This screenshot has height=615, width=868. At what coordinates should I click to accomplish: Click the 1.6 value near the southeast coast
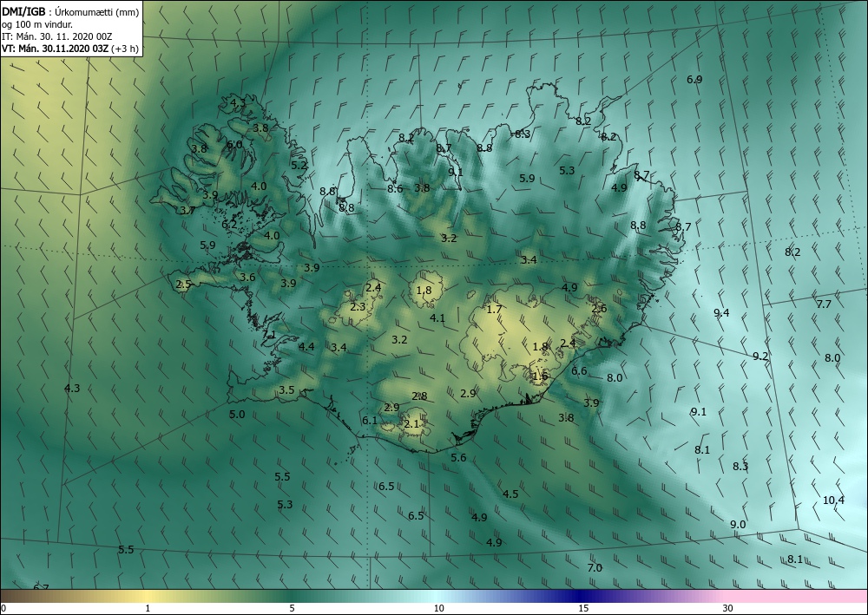click(540, 376)
